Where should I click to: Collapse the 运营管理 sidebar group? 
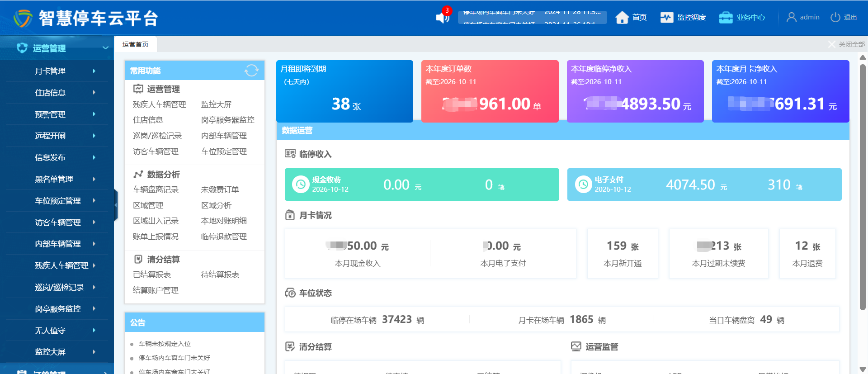[105, 48]
